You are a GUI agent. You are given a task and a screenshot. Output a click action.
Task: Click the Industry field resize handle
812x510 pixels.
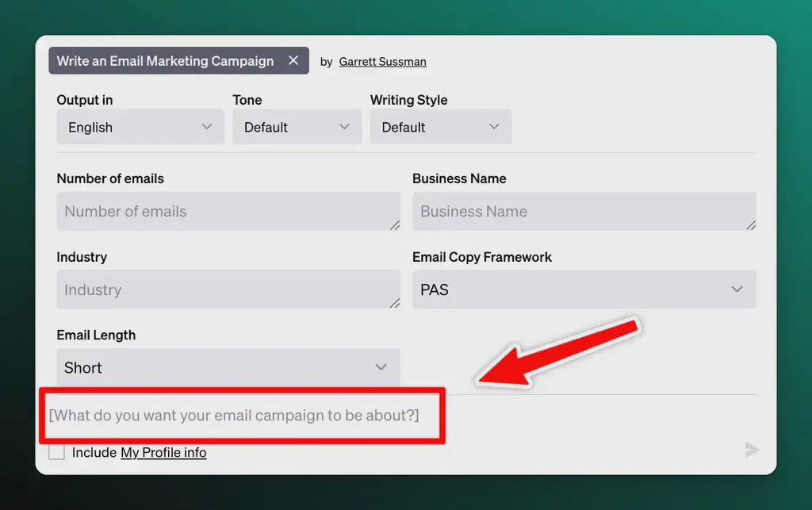pyautogui.click(x=395, y=304)
